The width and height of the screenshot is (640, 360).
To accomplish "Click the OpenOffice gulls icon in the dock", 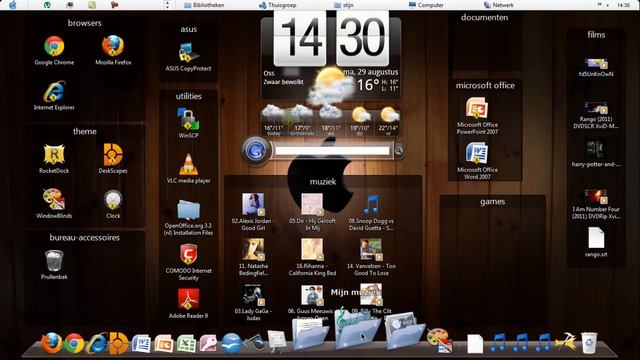I will coord(231,343).
